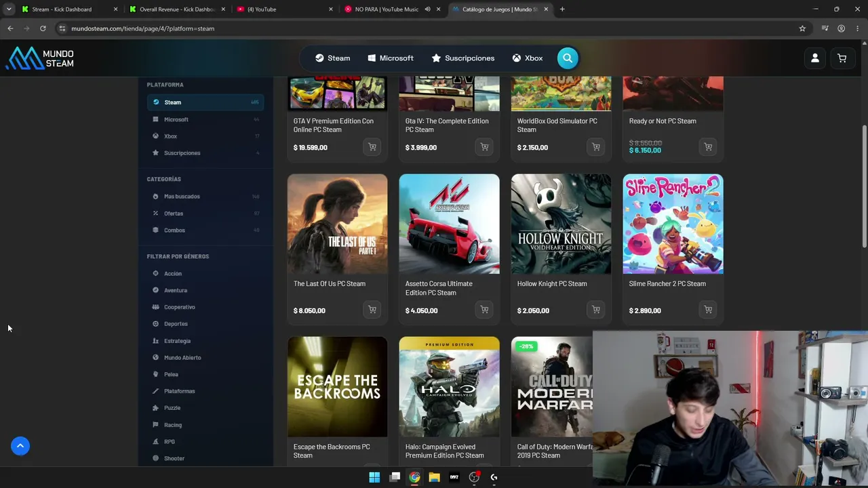Filter by Aventura genre
868x488 pixels.
[205, 290]
